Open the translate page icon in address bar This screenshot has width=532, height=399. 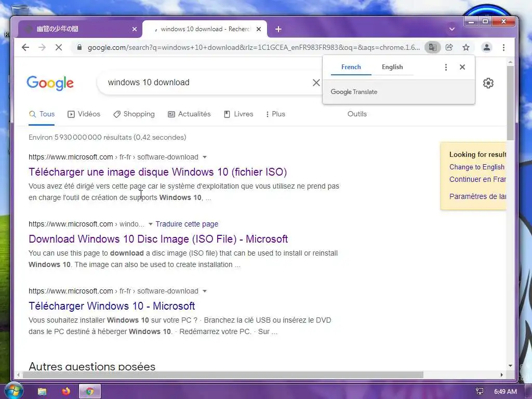433,47
